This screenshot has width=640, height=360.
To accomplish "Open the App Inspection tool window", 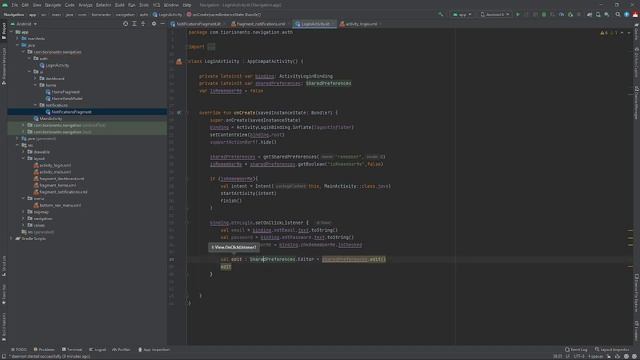I will [154, 349].
